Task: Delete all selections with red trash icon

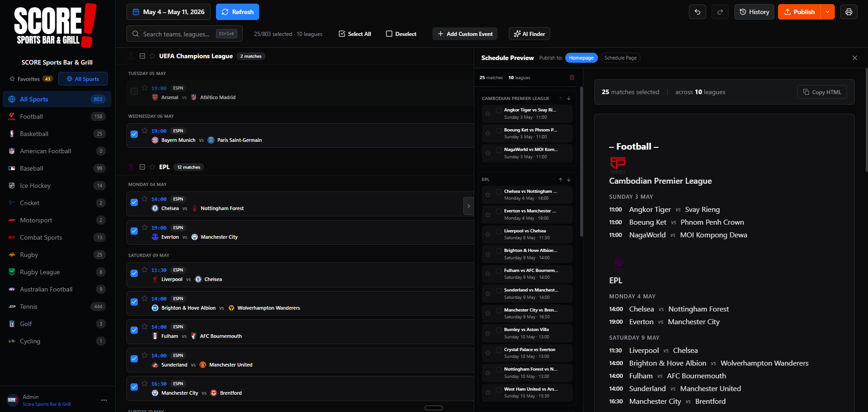Action: tap(572, 77)
